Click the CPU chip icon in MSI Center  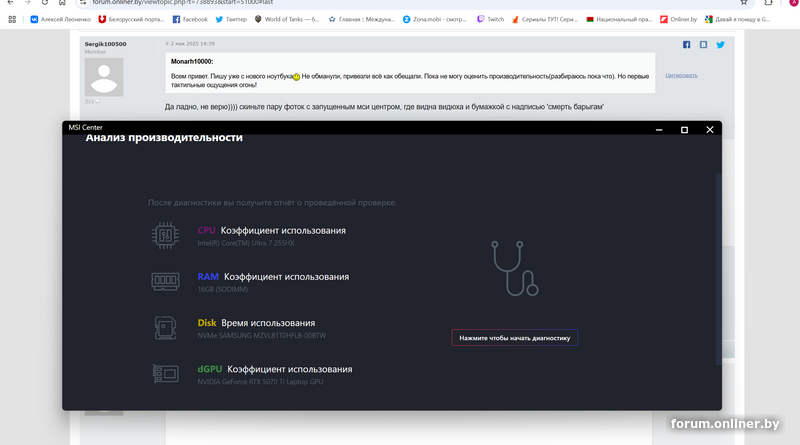(x=165, y=235)
